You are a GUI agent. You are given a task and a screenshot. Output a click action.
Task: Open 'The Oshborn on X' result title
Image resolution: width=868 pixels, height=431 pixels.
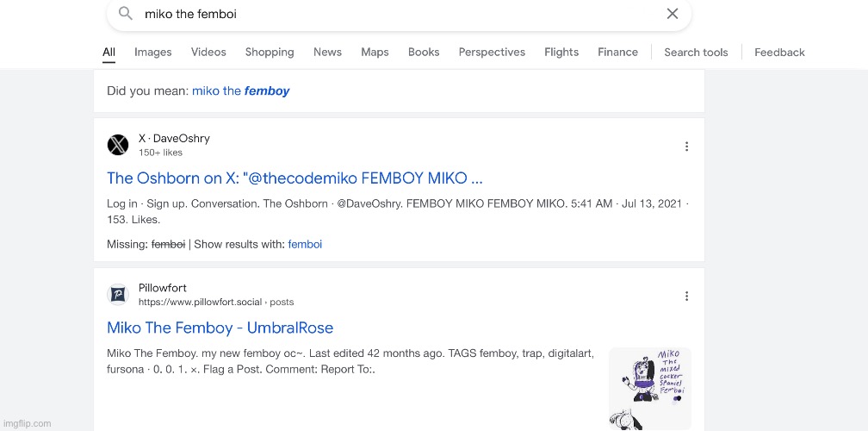[x=294, y=178]
